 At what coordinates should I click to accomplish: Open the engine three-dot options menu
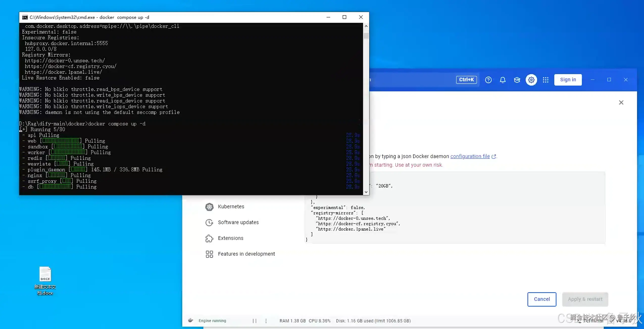(x=266, y=321)
